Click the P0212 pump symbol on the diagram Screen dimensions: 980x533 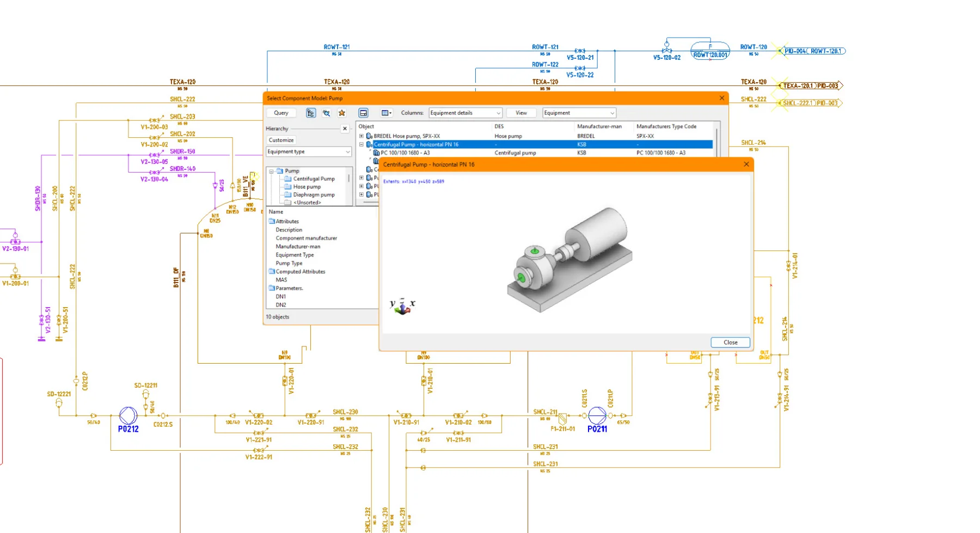128,415
